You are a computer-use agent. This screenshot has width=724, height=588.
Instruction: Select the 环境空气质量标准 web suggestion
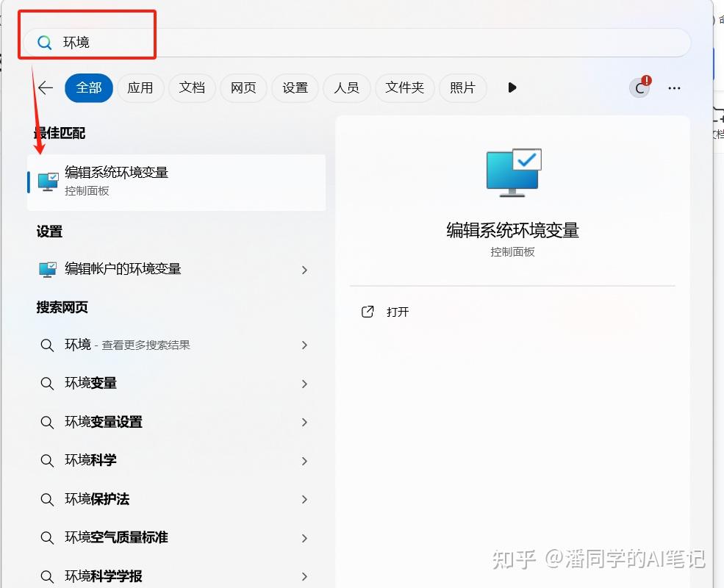[x=116, y=537]
